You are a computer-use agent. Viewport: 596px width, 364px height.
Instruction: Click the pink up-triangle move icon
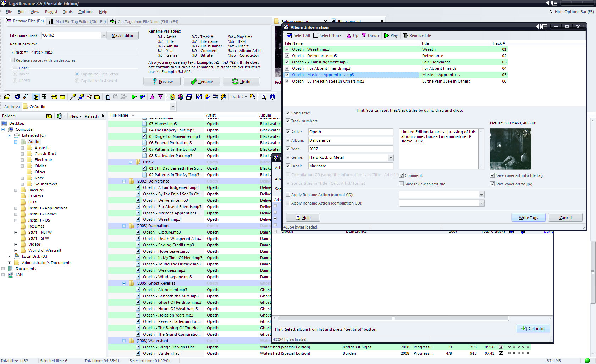coord(152,97)
